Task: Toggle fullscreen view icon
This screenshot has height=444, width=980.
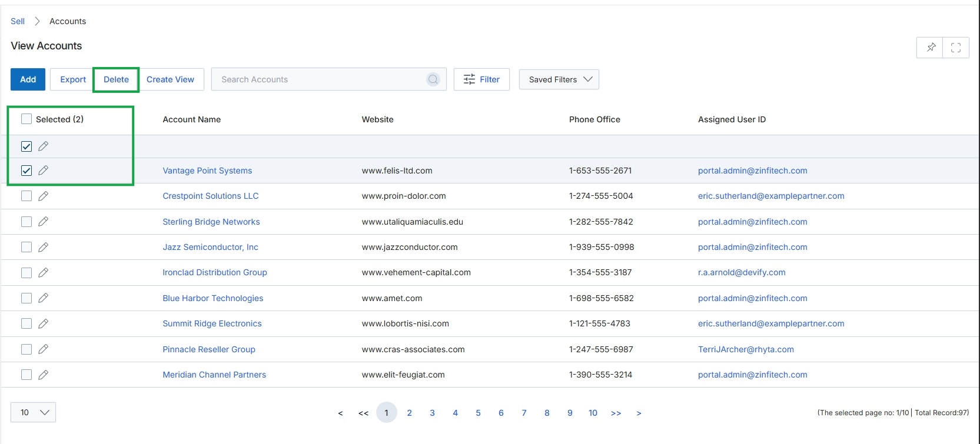Action: pyautogui.click(x=956, y=48)
